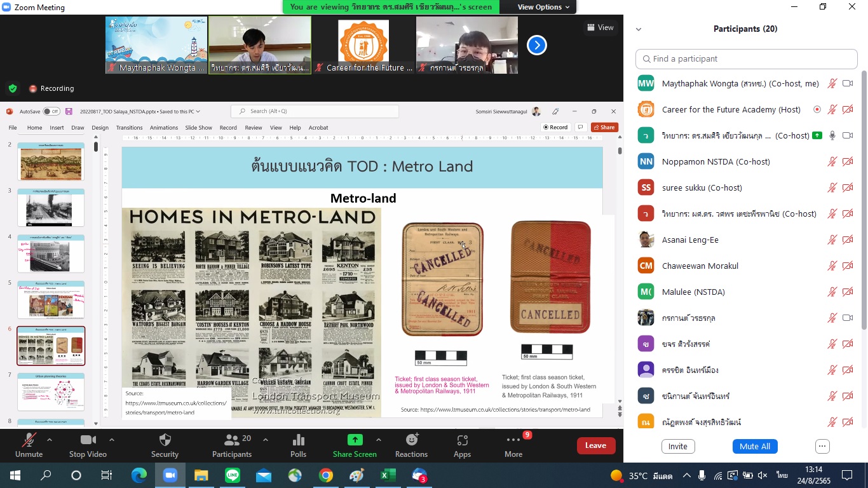868x488 pixels.
Task: Click the red Leave button
Action: (595, 445)
